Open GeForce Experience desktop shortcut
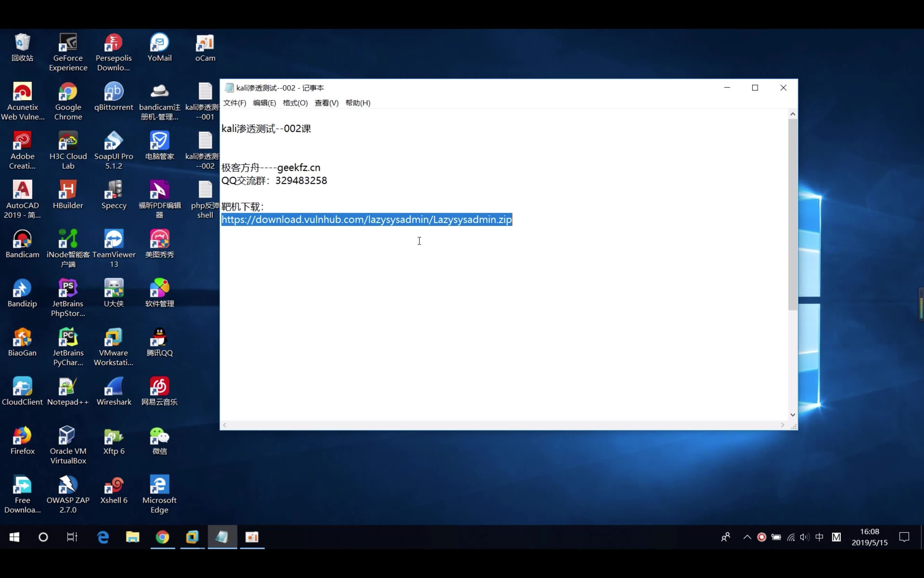This screenshot has width=924, height=578. coord(68,52)
